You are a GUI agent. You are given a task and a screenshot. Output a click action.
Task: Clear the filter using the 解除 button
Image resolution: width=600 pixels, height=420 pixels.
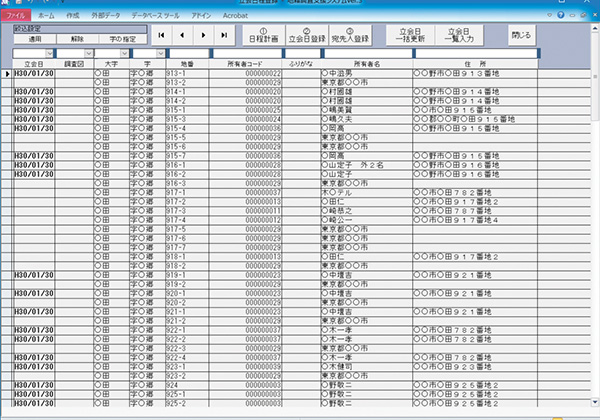pyautogui.click(x=77, y=39)
